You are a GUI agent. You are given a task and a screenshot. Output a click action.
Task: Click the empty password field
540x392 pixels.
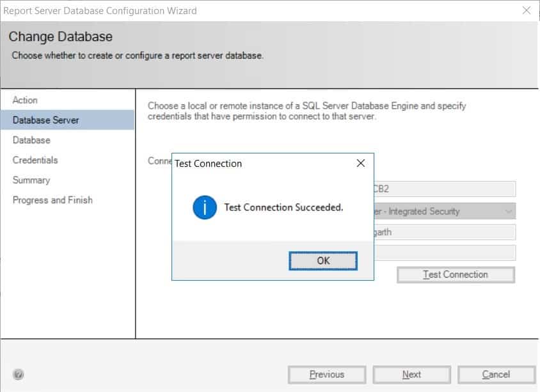pyautogui.click(x=445, y=253)
